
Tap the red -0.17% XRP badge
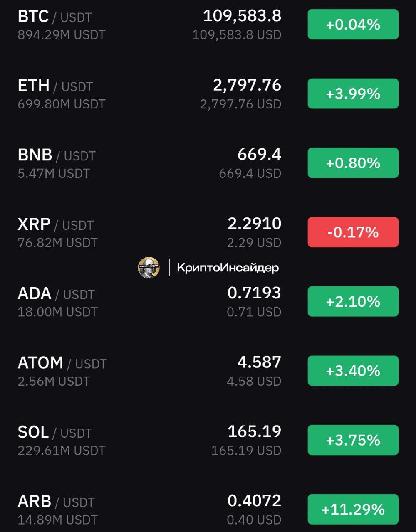click(x=353, y=232)
